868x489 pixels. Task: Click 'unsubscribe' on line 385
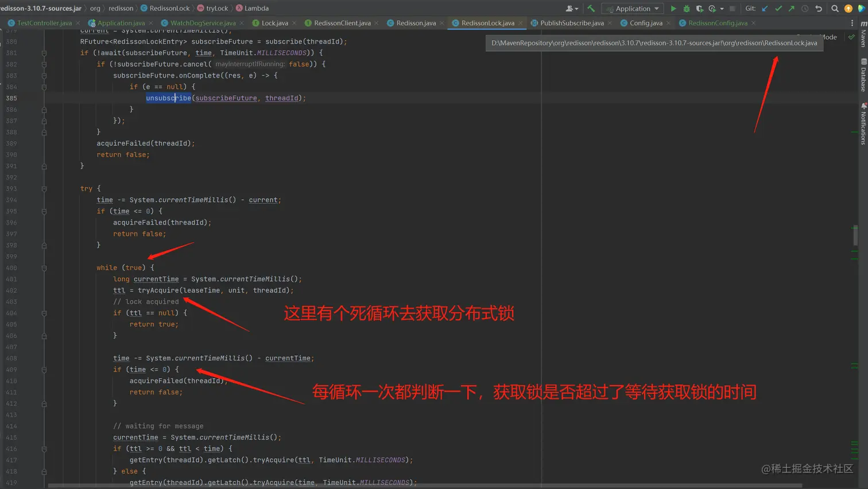pos(168,98)
